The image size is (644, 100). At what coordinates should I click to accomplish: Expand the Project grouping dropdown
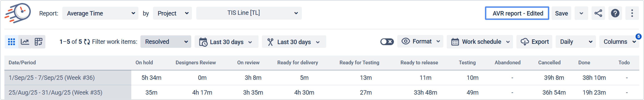tap(172, 13)
